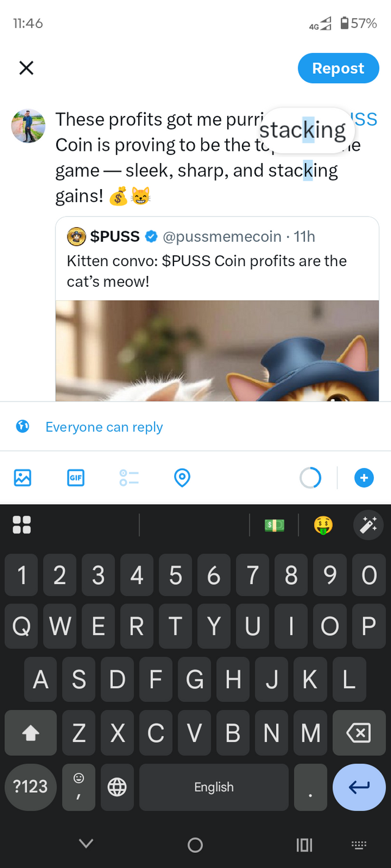This screenshot has width=391, height=868.
Task: Insert the money-mouth face emoji suggestion
Action: point(323,524)
